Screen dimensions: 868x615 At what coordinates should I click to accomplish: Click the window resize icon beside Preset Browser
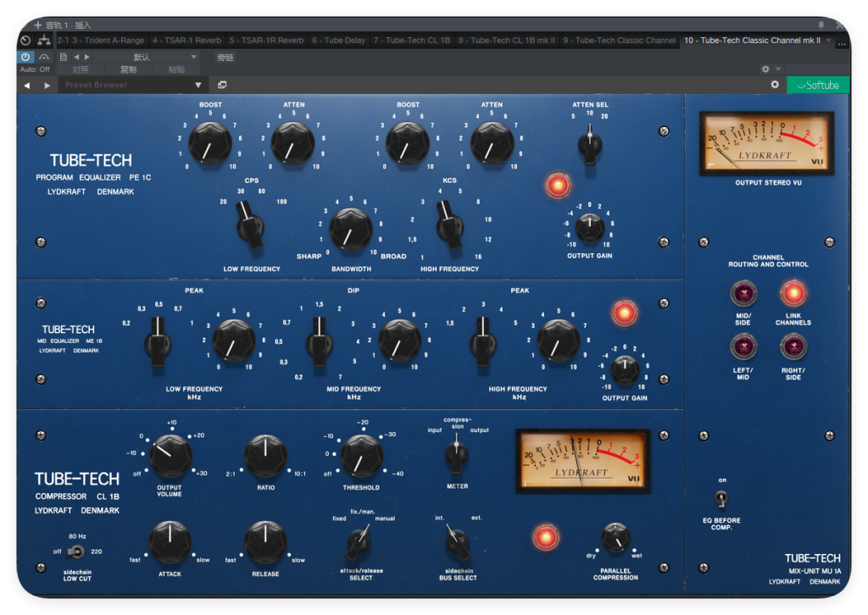(x=222, y=86)
